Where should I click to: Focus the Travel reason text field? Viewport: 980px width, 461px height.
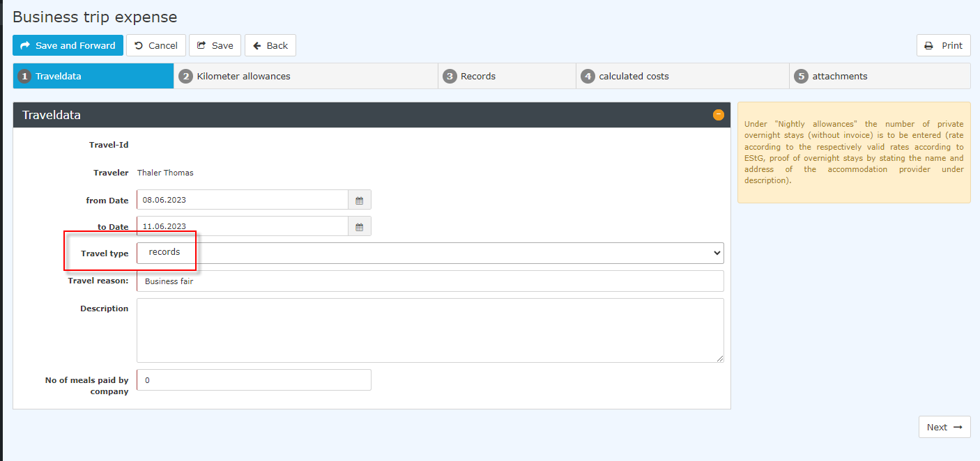point(430,281)
